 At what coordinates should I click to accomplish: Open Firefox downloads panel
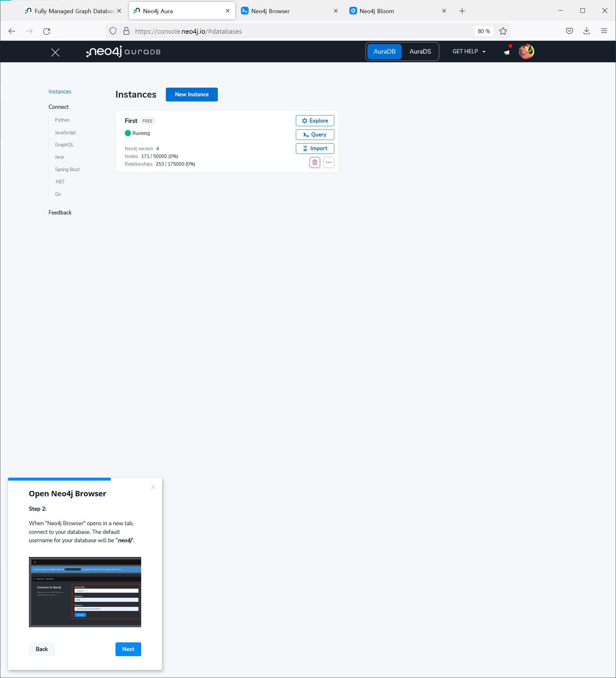586,31
